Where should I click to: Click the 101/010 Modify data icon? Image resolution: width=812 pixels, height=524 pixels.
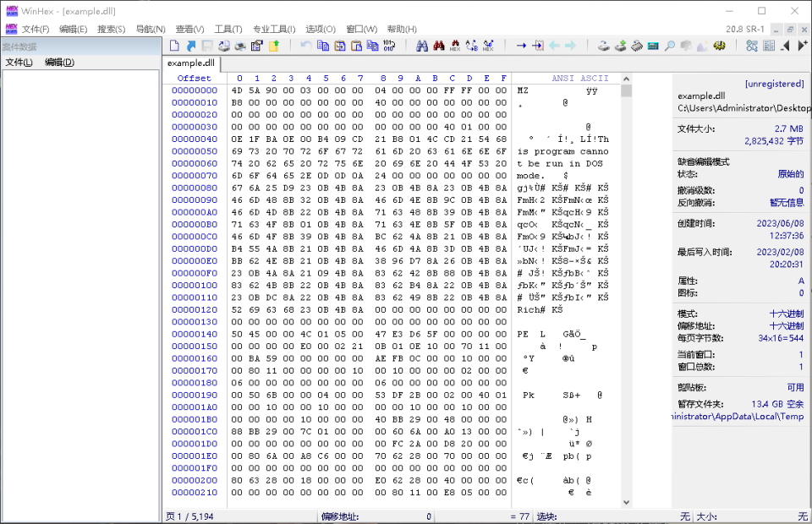click(389, 46)
